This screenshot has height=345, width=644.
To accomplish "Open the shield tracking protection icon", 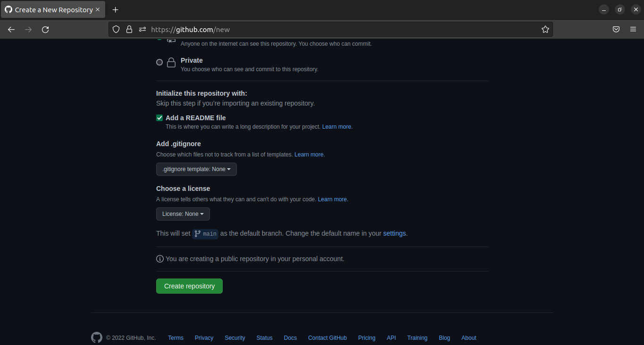I will coord(116,29).
